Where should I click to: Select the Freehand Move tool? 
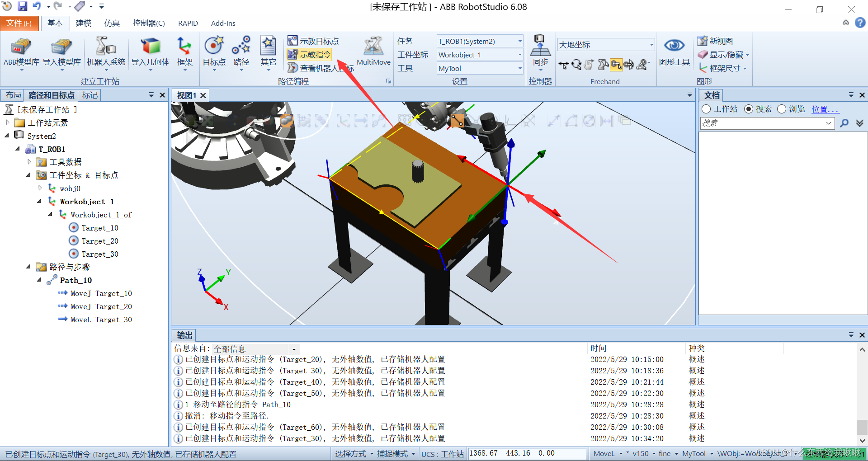pyautogui.click(x=563, y=65)
